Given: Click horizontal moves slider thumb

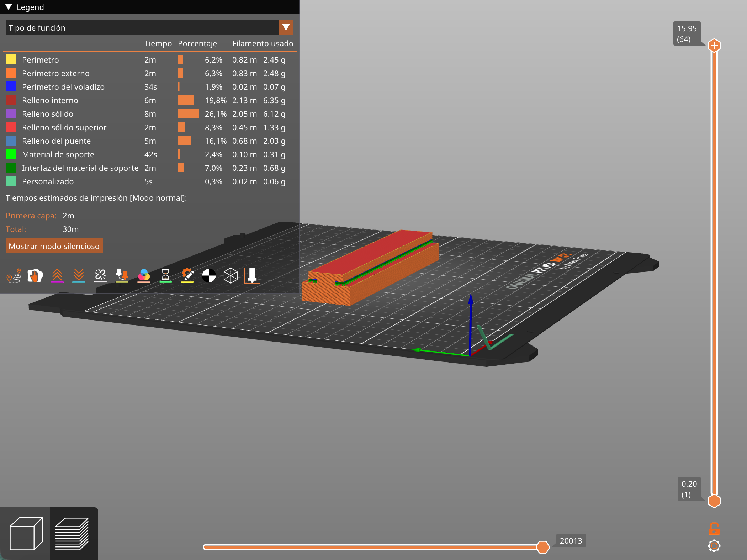Looking at the screenshot, I should (542, 547).
